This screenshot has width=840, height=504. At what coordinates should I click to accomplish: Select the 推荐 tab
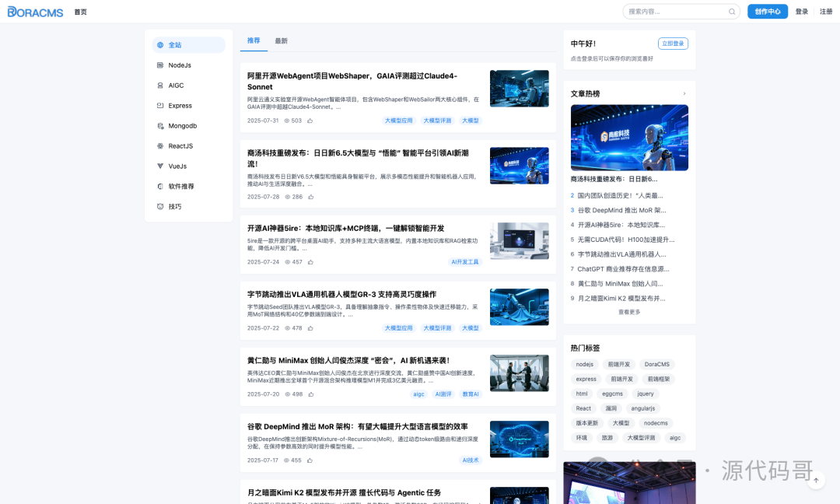tap(254, 40)
